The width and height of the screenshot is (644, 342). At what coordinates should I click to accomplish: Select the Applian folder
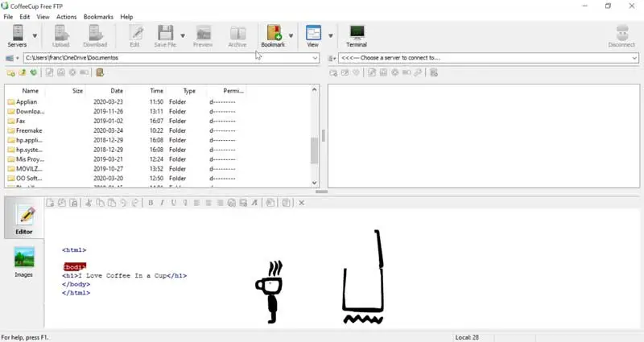[x=23, y=102]
